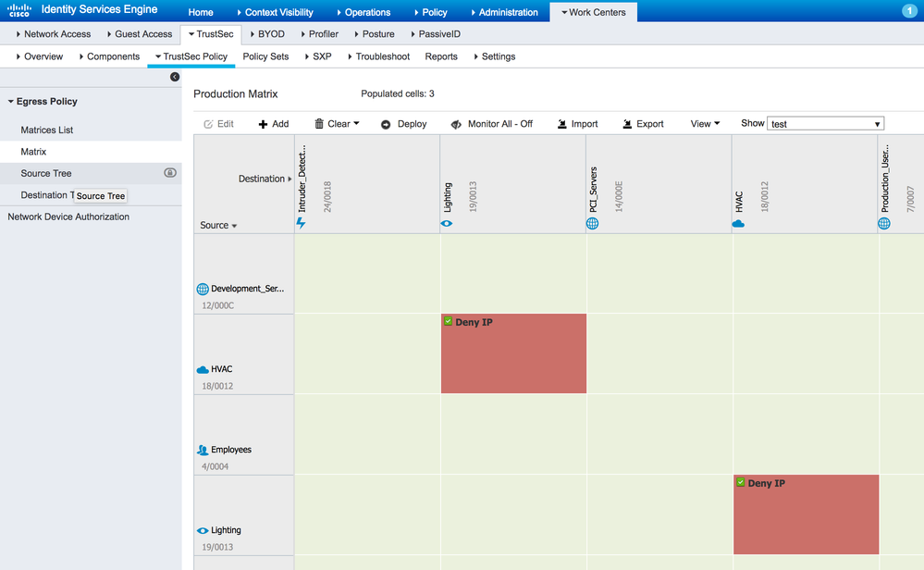
Task: Open the Context Visibility menu
Action: [275, 12]
